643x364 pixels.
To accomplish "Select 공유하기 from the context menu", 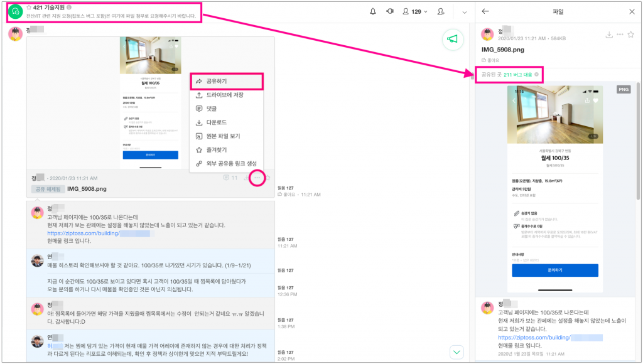I will point(226,81).
